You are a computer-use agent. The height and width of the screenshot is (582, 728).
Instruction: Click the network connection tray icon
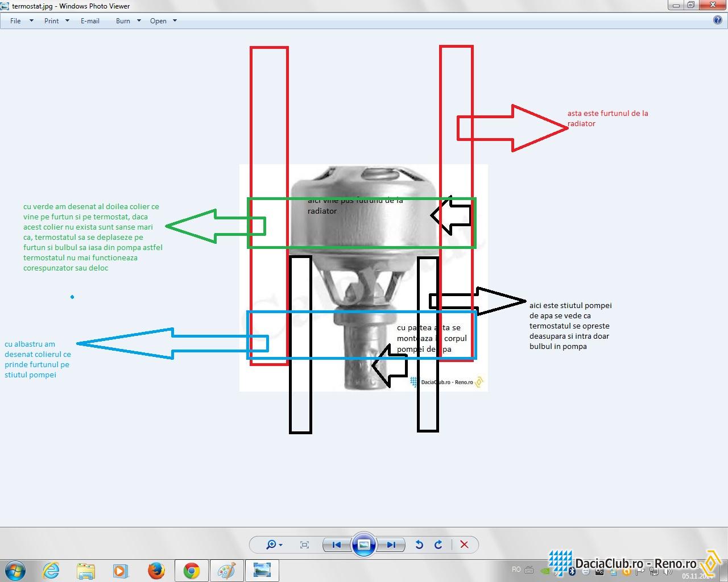[654, 571]
